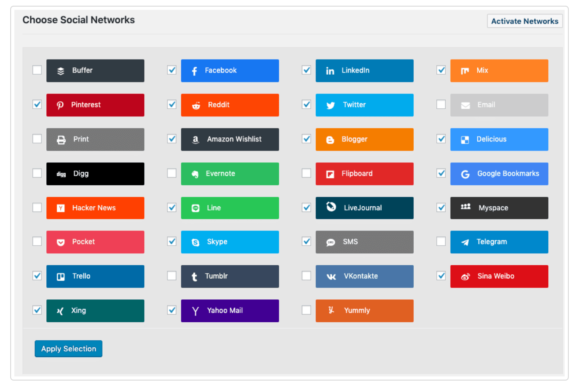Click the 'Google Bookmarks' label text
This screenshot has height=392, width=579.
(x=508, y=173)
